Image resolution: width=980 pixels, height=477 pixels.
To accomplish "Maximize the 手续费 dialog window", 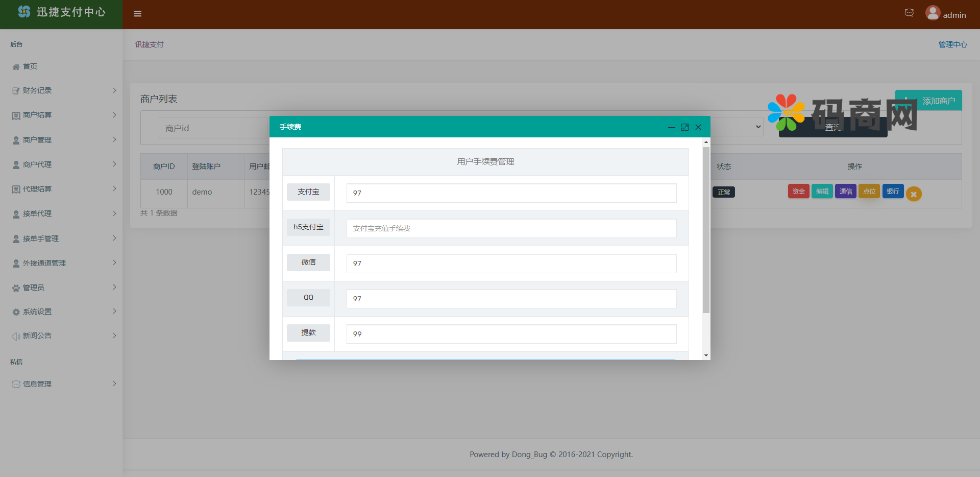I will (685, 127).
